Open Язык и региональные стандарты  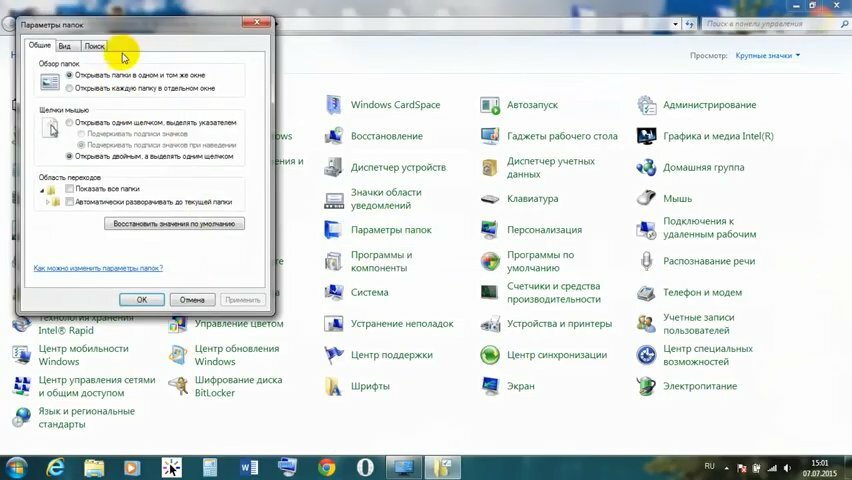coord(86,417)
